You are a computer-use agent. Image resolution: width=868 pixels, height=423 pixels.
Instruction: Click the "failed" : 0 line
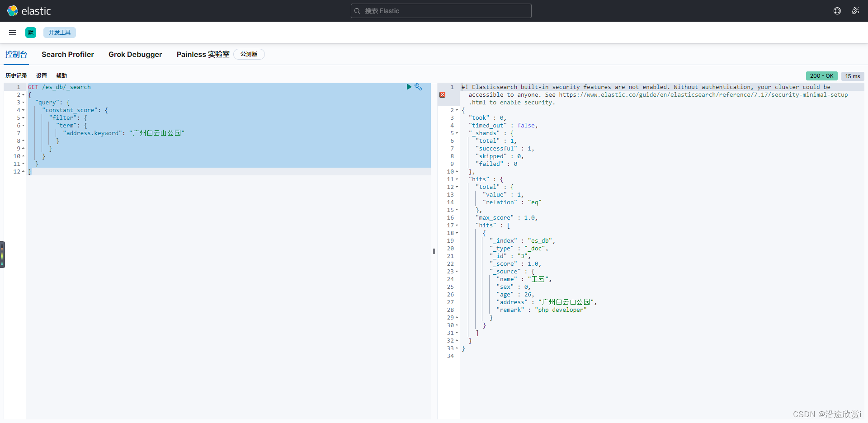pyautogui.click(x=496, y=164)
